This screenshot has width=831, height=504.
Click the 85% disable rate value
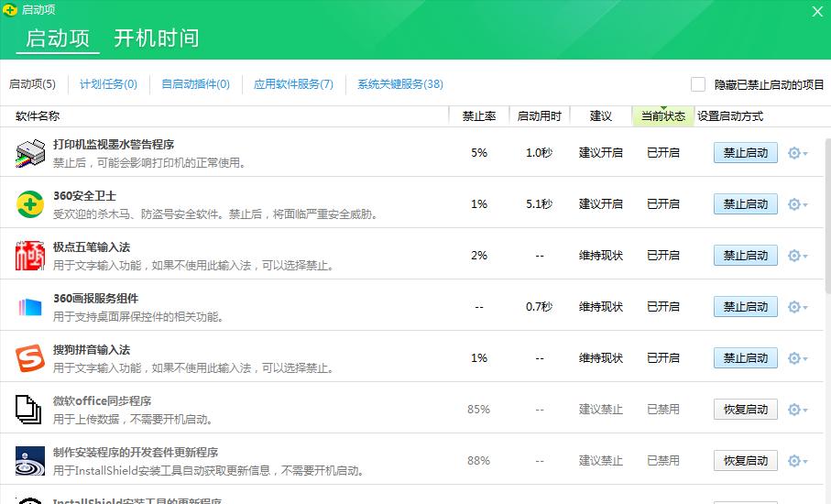coord(478,410)
